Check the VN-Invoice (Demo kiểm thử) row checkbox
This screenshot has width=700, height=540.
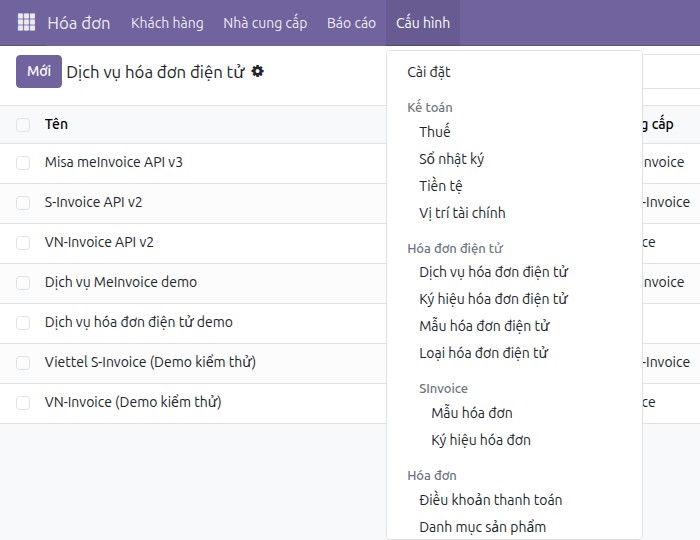click(23, 403)
